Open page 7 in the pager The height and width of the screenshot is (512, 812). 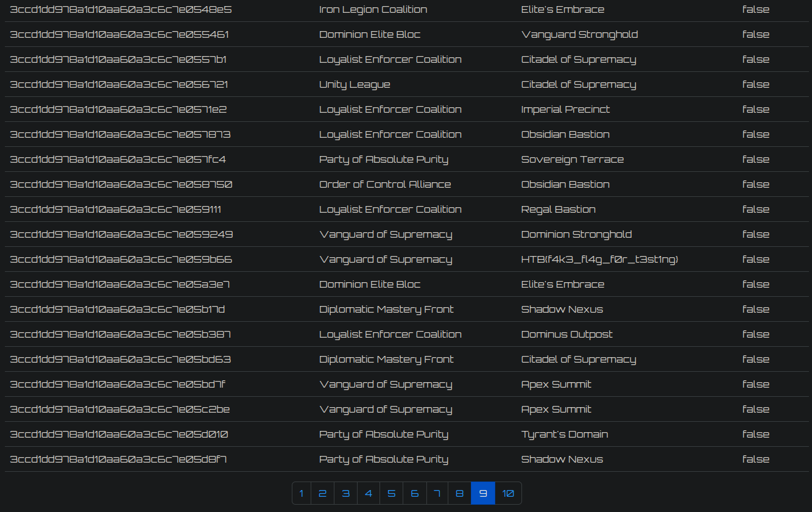(437, 493)
